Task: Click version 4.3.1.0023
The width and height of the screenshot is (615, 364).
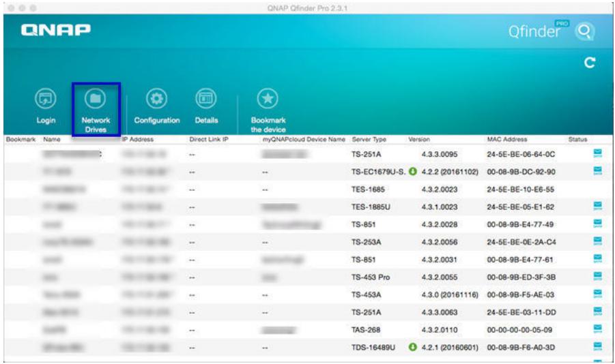Action: (x=440, y=207)
